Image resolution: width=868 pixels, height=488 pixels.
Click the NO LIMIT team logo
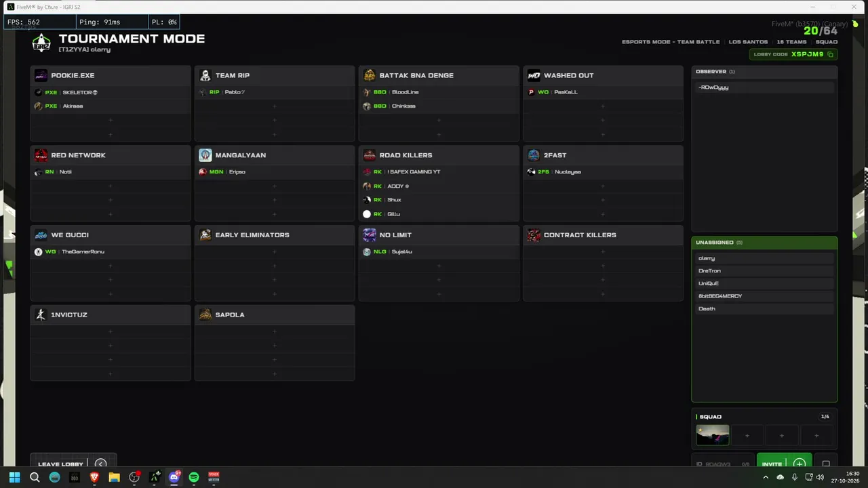tap(369, 235)
